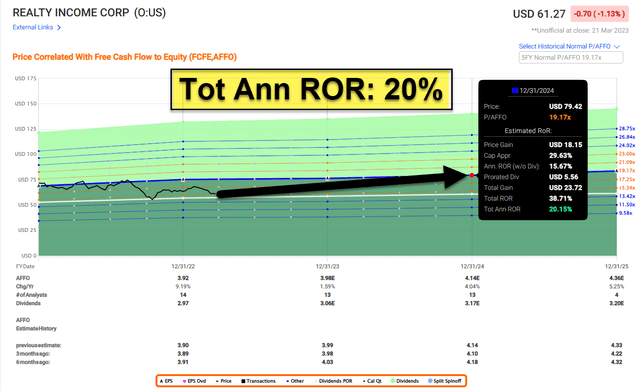The height and width of the screenshot is (391, 640).
Task: Toggle Dividends POR in the legend
Action: pyautogui.click(x=333, y=381)
